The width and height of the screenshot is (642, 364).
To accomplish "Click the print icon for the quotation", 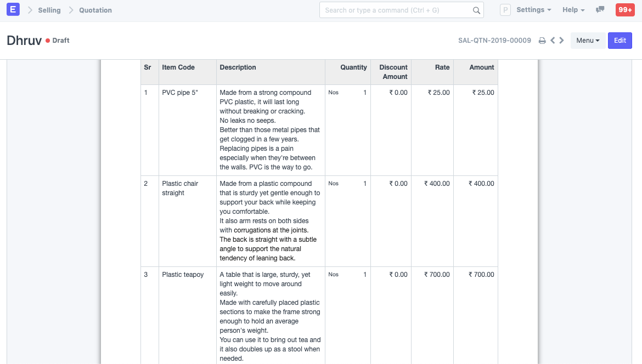I will tap(542, 40).
